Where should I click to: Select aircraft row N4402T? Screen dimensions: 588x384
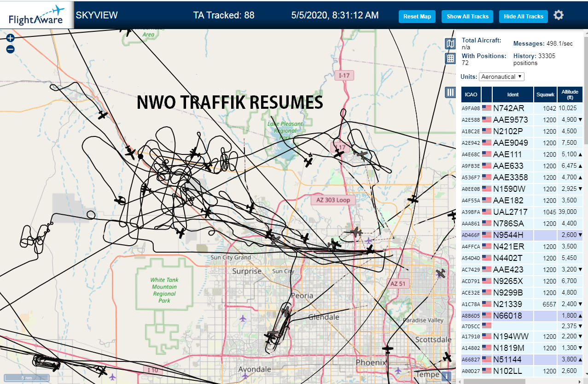tap(522, 258)
